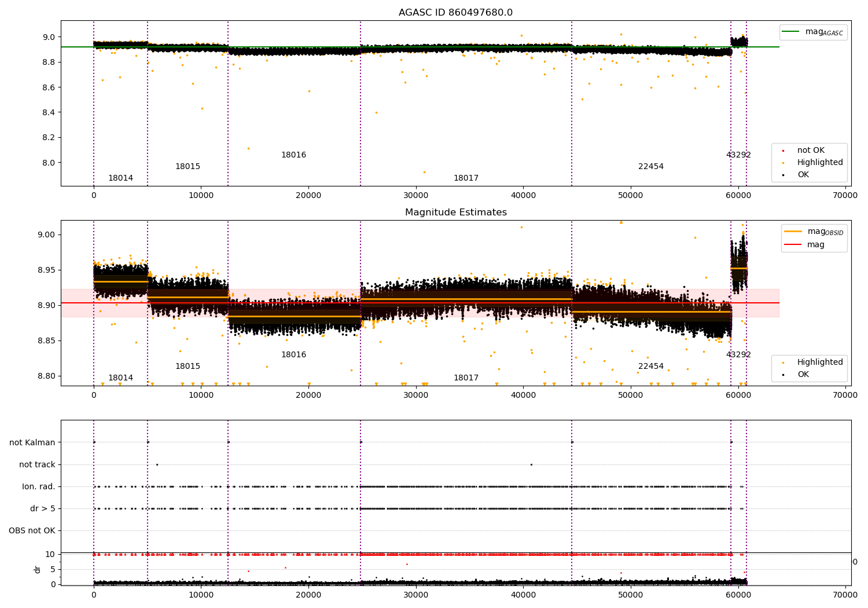Click the 'dr > 5' axis label
The image size is (868, 608).
[x=43, y=509]
